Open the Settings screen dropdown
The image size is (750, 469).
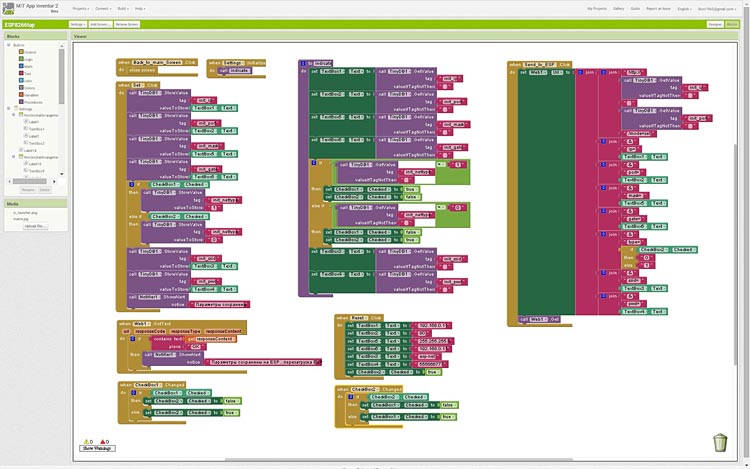tap(78, 23)
